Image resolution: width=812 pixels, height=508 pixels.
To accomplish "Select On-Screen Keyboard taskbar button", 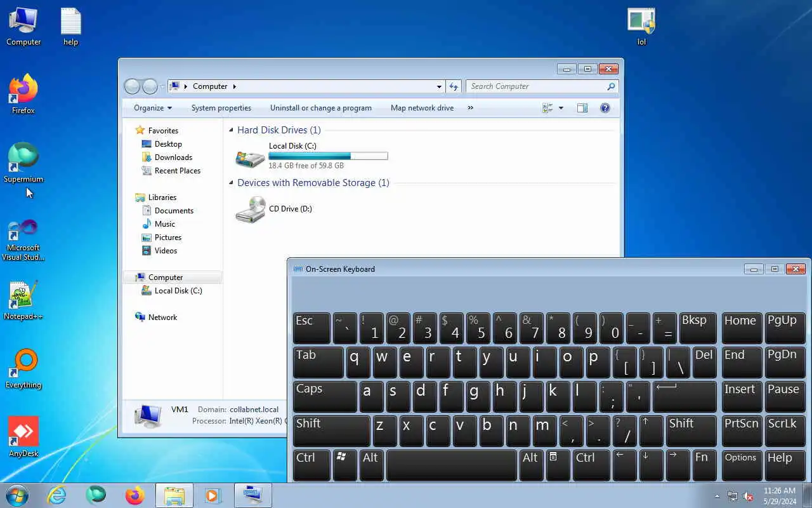I will tap(253, 495).
